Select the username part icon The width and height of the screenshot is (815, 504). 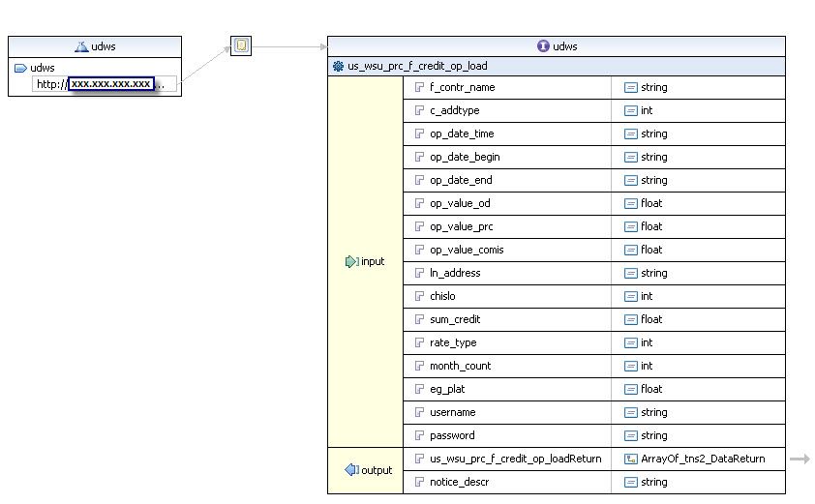point(419,412)
